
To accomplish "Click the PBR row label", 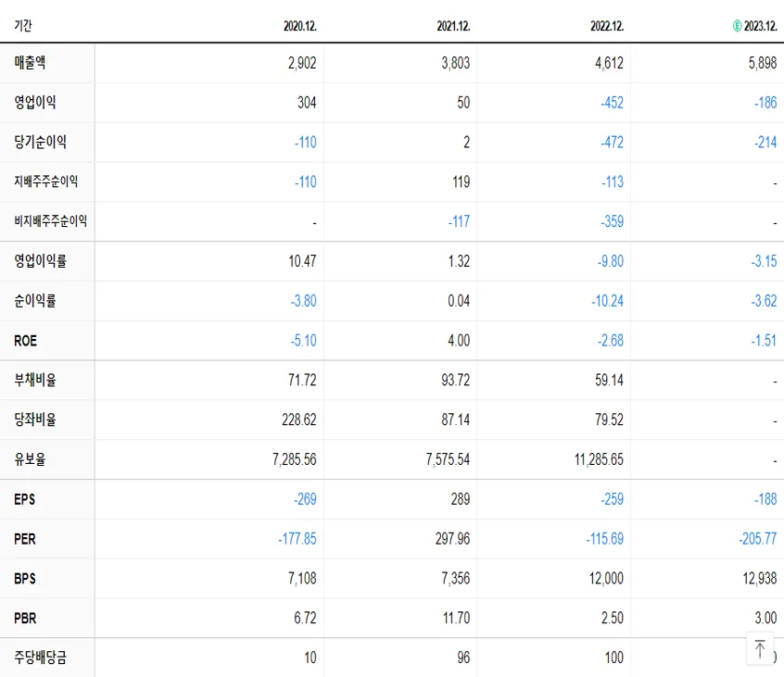I will coord(26,618).
